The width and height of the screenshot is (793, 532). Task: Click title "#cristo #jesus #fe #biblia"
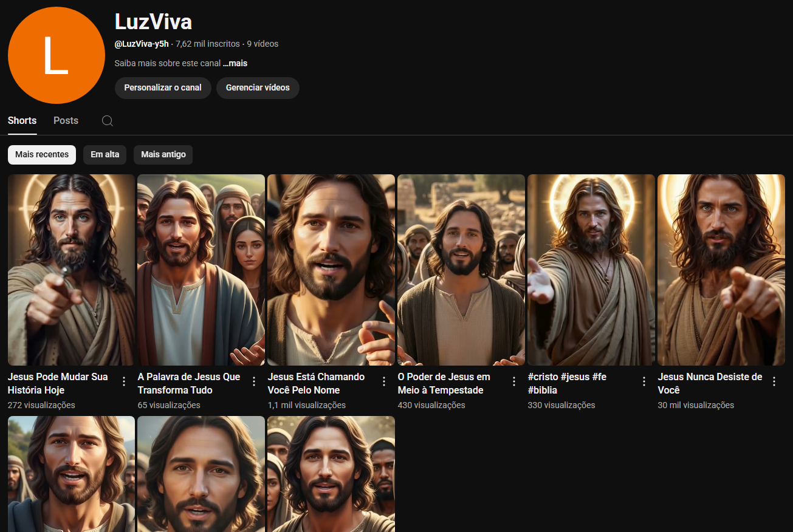[x=567, y=383]
